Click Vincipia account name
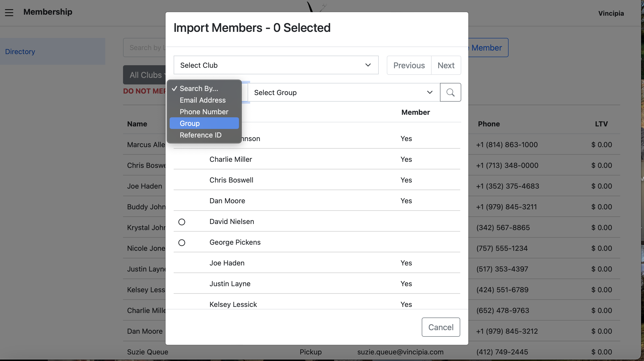The height and width of the screenshot is (361, 644). click(611, 13)
